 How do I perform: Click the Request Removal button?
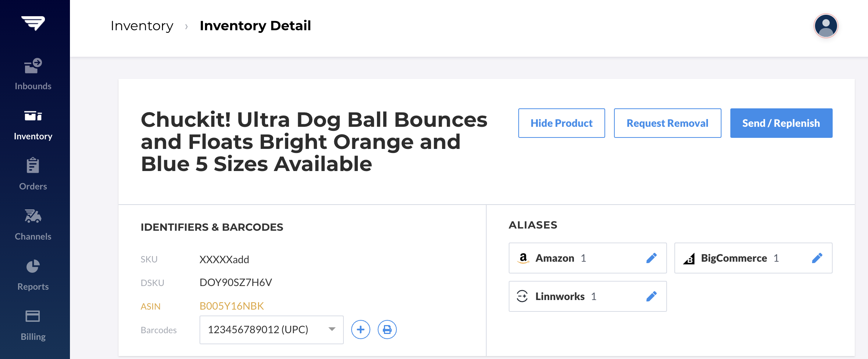click(668, 123)
